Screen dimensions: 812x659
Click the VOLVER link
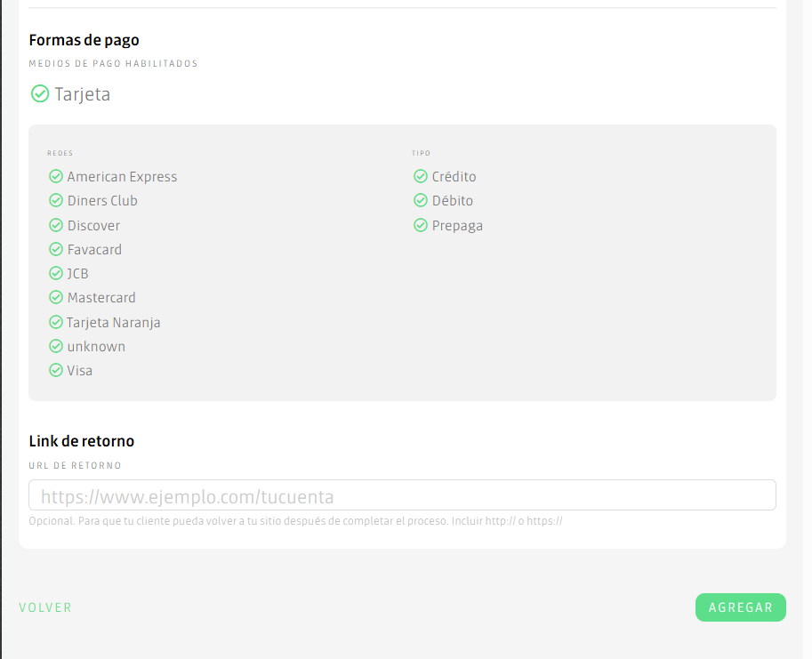[44, 607]
